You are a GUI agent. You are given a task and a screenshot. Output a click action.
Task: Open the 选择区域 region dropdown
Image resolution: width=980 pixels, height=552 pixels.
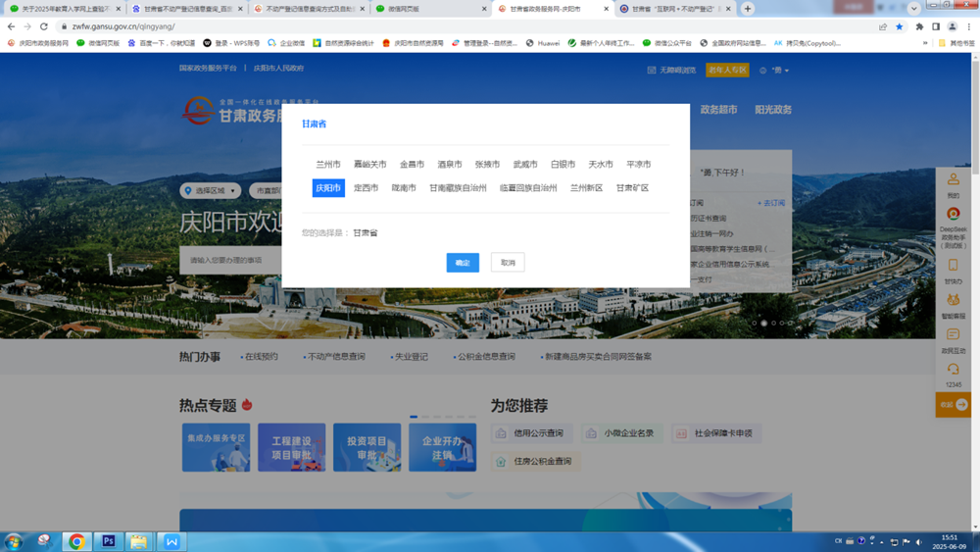pyautogui.click(x=210, y=190)
